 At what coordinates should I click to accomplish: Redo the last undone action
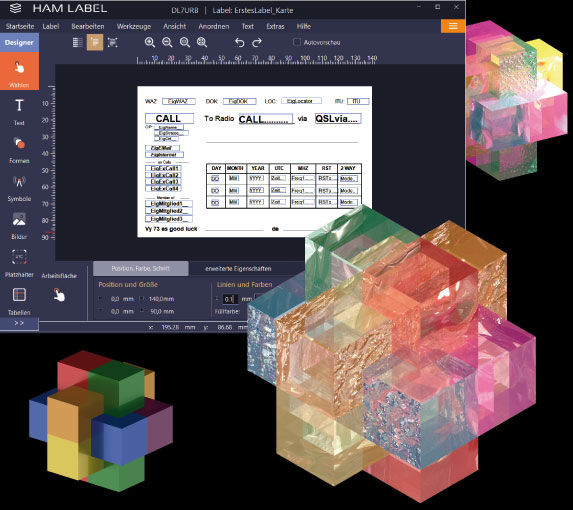257,42
